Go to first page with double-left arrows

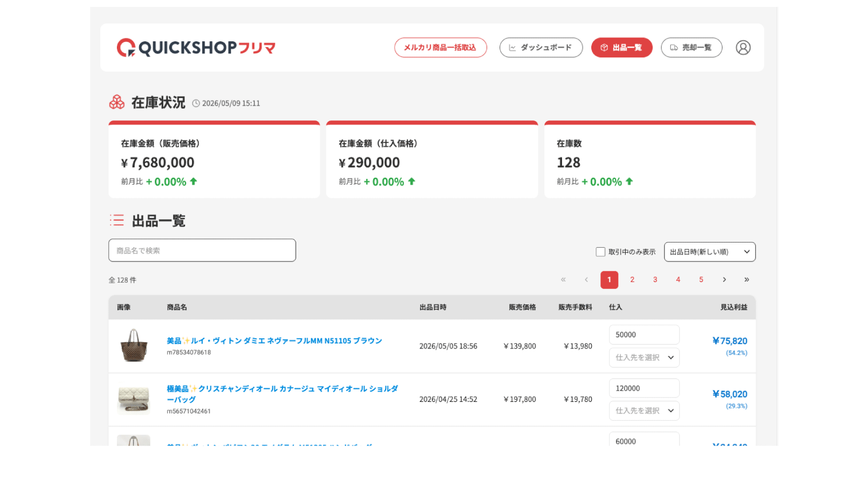(563, 280)
